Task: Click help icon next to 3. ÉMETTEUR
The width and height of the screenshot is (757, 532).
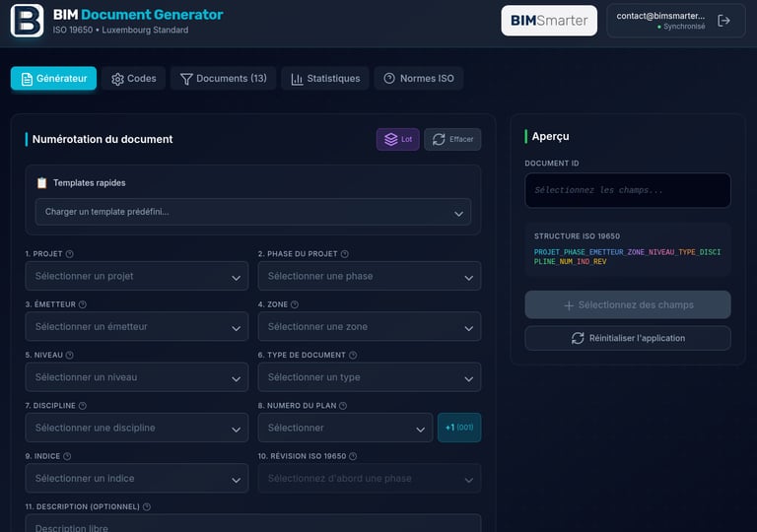Action: [83, 304]
